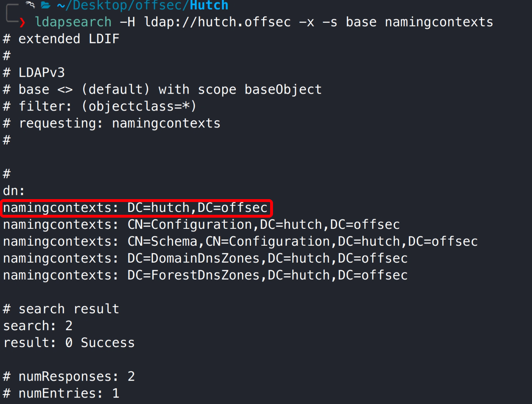Click the namingcontexts argument in the command
The height and width of the screenshot is (404, 532).
439,22
